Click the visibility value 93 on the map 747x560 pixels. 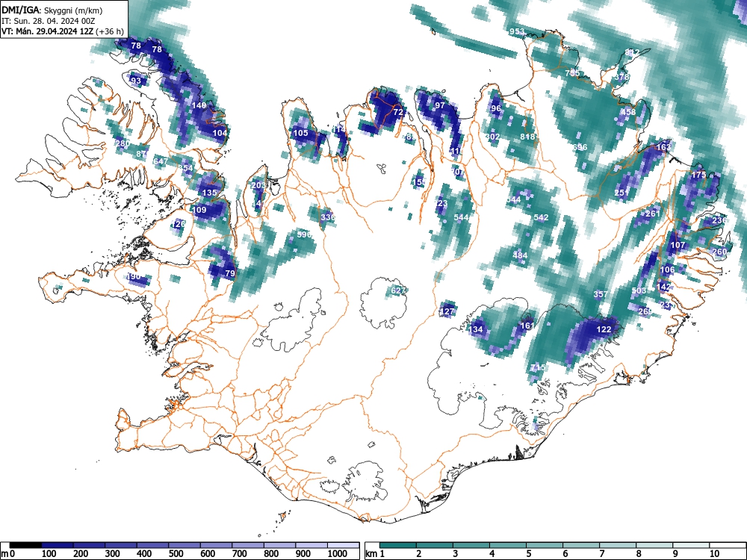click(136, 81)
